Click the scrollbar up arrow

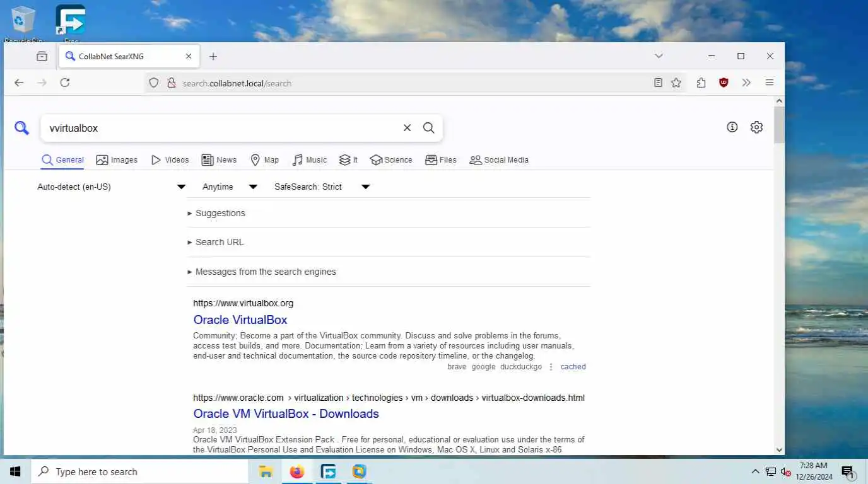(779, 101)
